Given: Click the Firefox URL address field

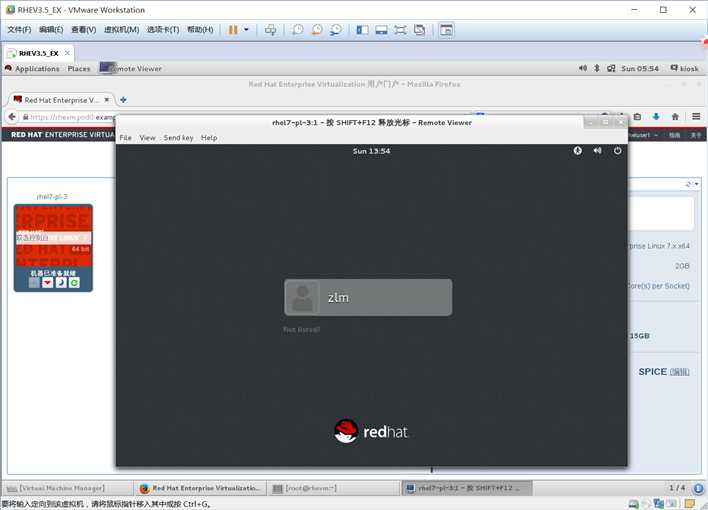Looking at the screenshot, I should pyautogui.click(x=69, y=117).
